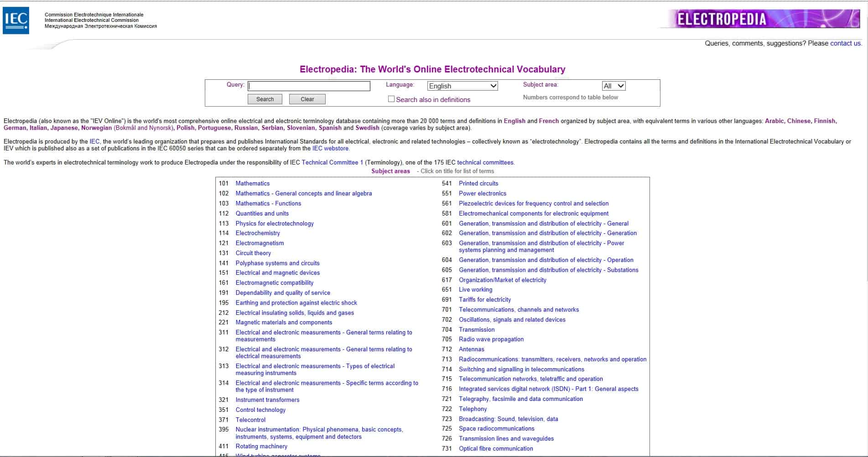Click the Clear button
This screenshot has height=457, width=868.
tap(307, 99)
